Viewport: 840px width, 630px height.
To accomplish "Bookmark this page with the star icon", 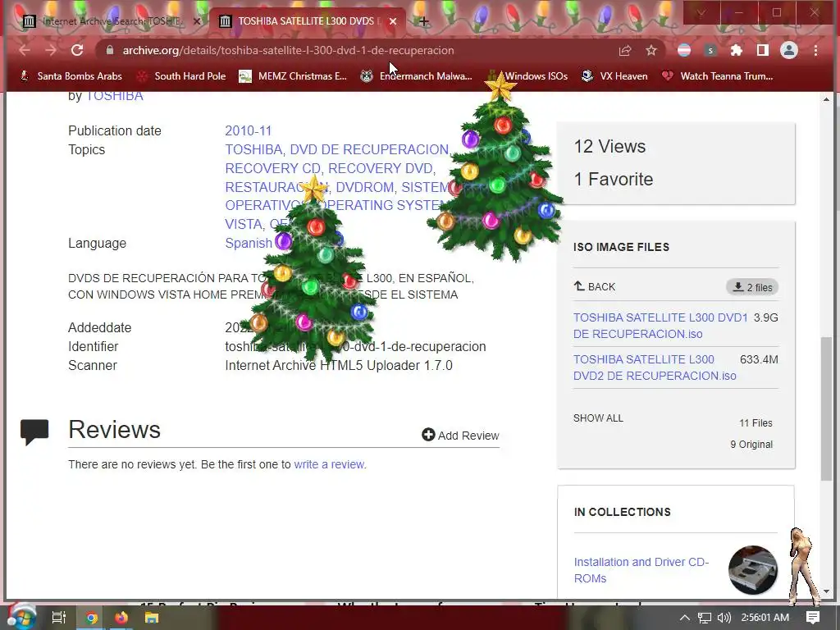I will pyautogui.click(x=651, y=50).
